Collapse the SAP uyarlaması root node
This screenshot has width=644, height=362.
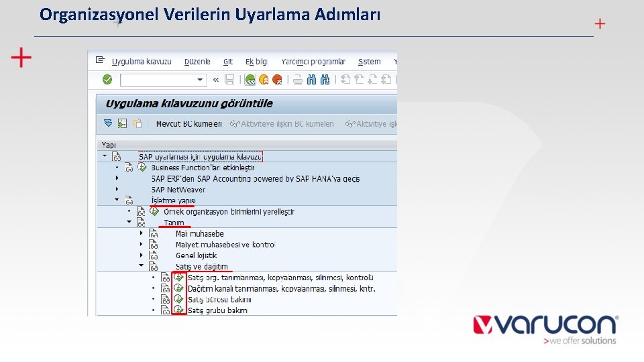click(x=105, y=156)
